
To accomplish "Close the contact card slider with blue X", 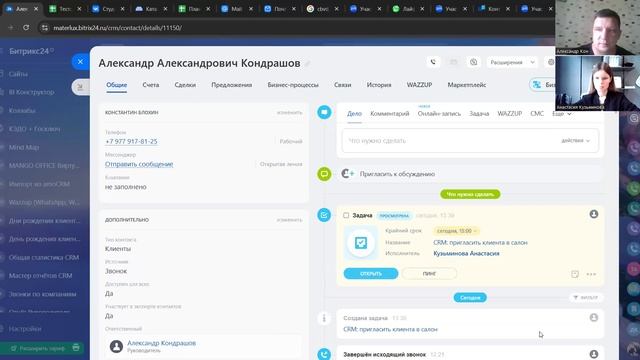I will [x=80, y=62].
